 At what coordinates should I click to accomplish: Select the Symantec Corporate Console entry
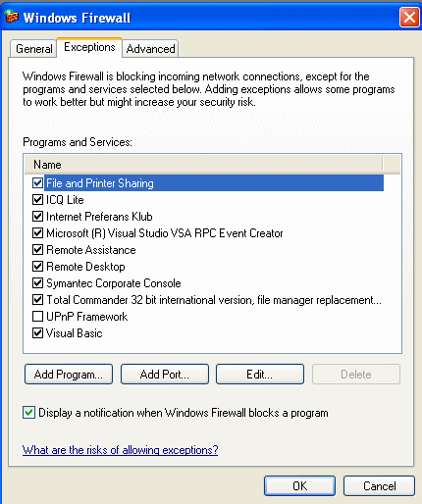114,283
